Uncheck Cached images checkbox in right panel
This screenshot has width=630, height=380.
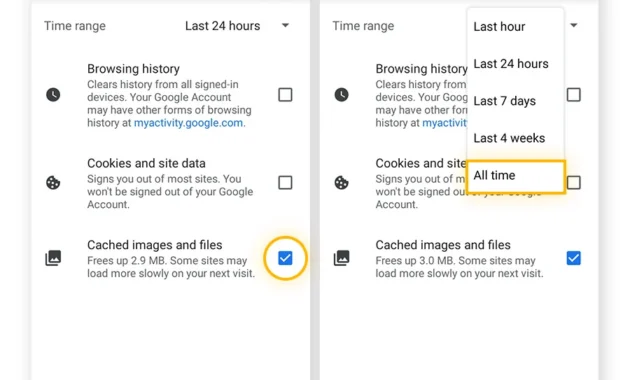pyautogui.click(x=573, y=258)
